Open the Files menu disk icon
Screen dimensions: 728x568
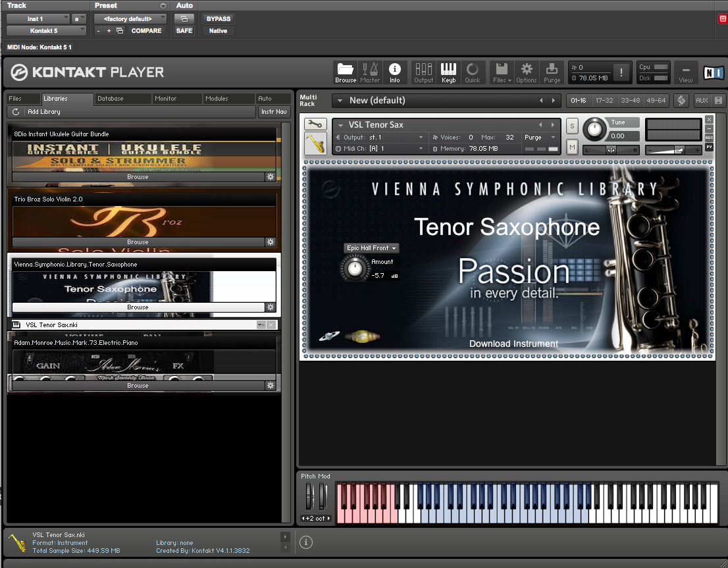(502, 73)
